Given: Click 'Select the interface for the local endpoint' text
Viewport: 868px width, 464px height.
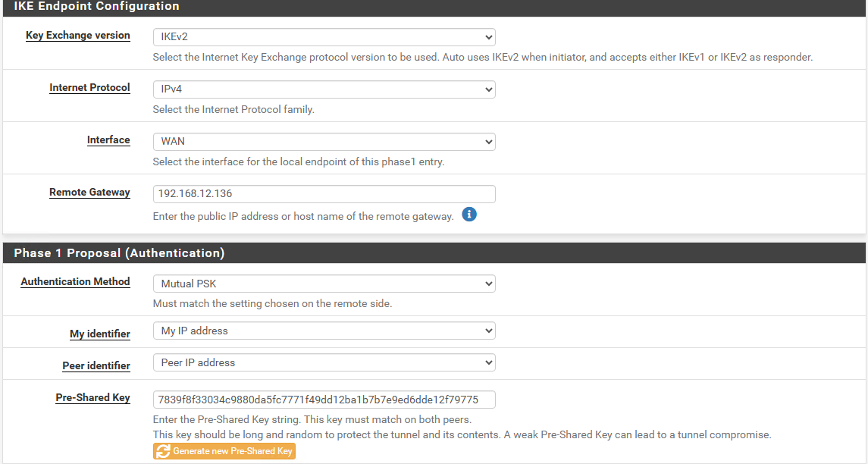Looking at the screenshot, I should point(299,161).
